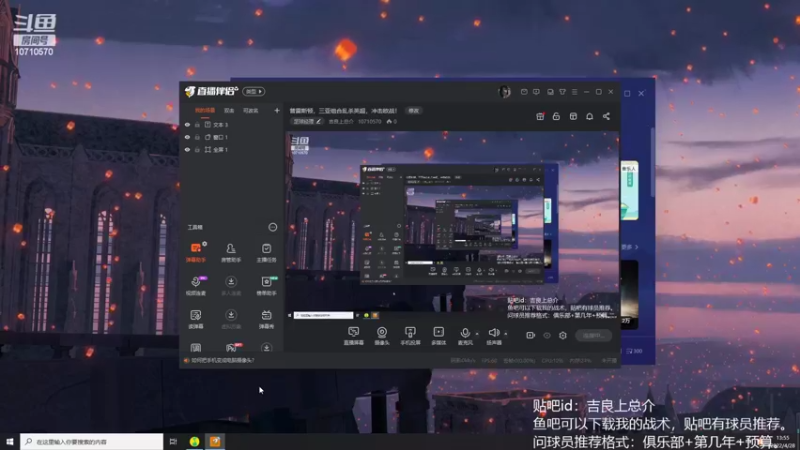
Task: Open the gift box icon with red dot
Action: tap(540, 116)
